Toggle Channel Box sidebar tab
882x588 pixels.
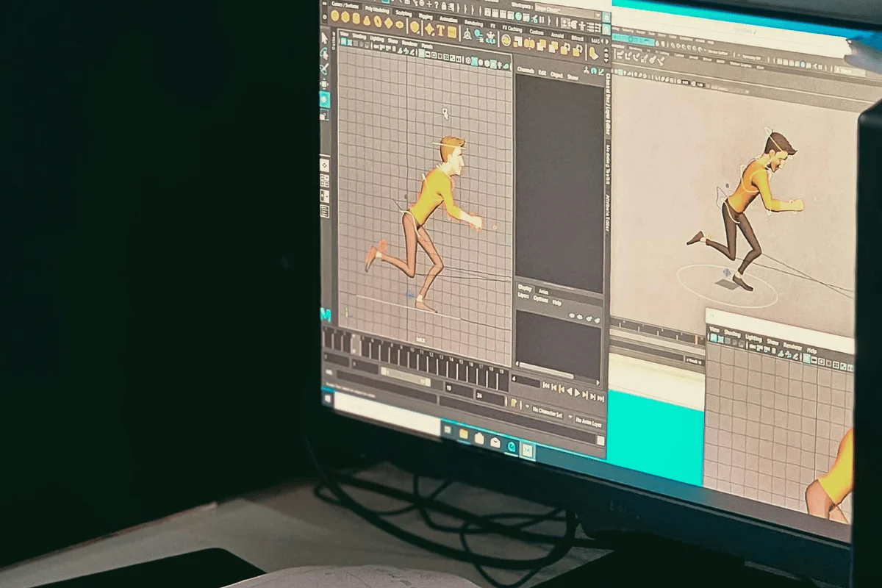pos(608,104)
